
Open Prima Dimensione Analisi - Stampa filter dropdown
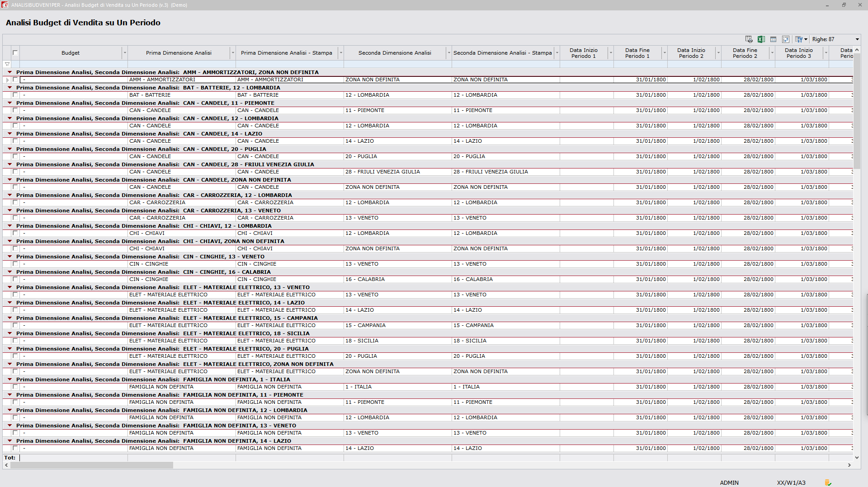(x=341, y=53)
